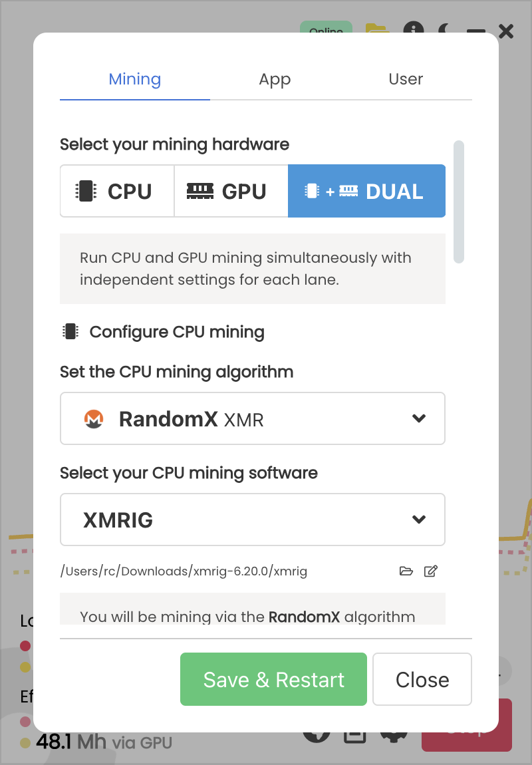Click the info circle icon in header
The width and height of the screenshot is (532, 765).
[413, 28]
